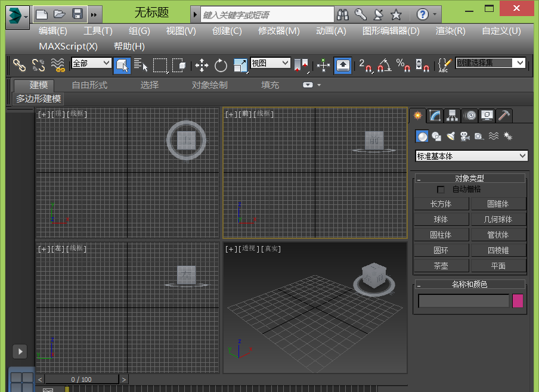Select the Bind to Space Warp tool
The image size is (539, 392).
click(58, 65)
